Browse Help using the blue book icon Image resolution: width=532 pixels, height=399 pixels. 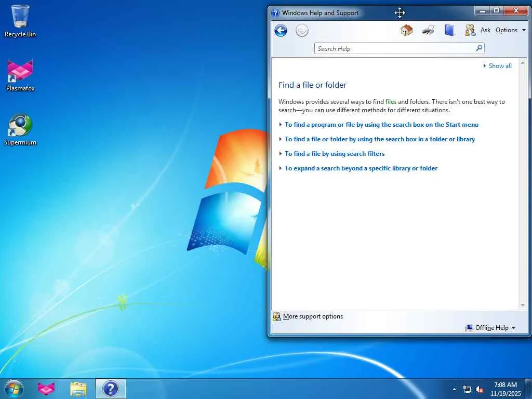coord(449,30)
